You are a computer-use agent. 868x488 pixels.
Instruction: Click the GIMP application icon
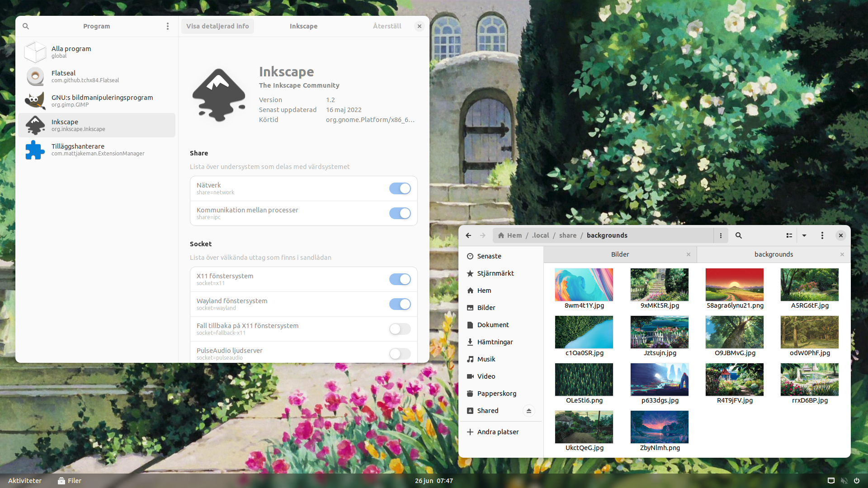(33, 100)
